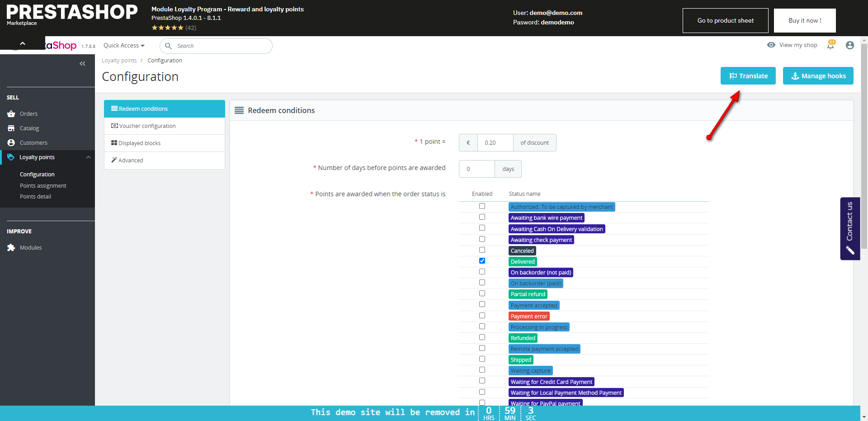Click the Canceled dark status label
This screenshot has height=421, width=868.
coord(522,251)
